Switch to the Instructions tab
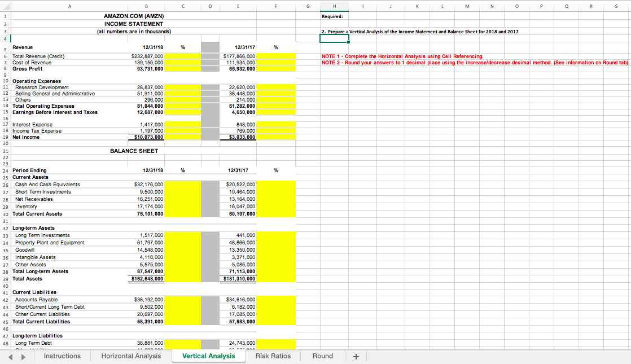This screenshot has width=631, height=364. tap(62, 356)
